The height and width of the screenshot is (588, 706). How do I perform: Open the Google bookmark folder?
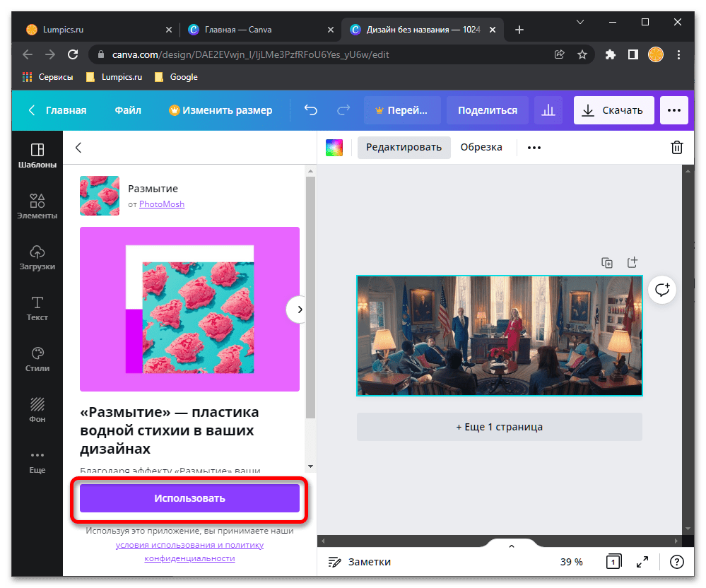tap(176, 77)
